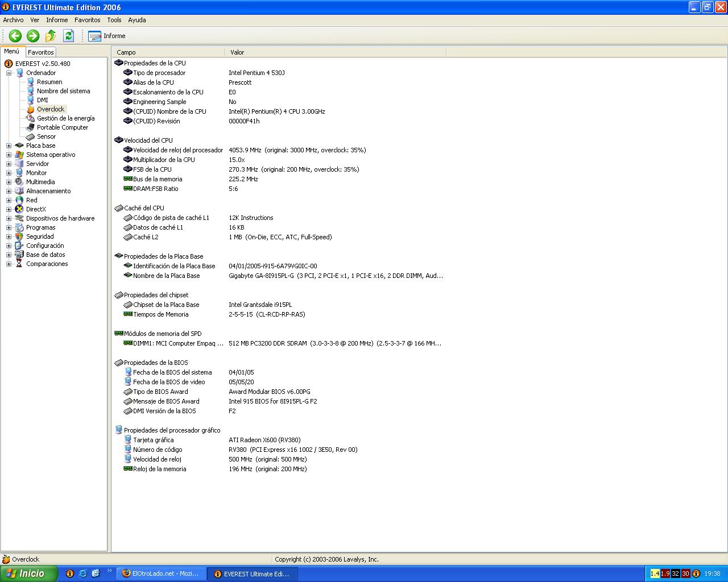Click the green Forward arrow toolbar icon

pos(33,36)
